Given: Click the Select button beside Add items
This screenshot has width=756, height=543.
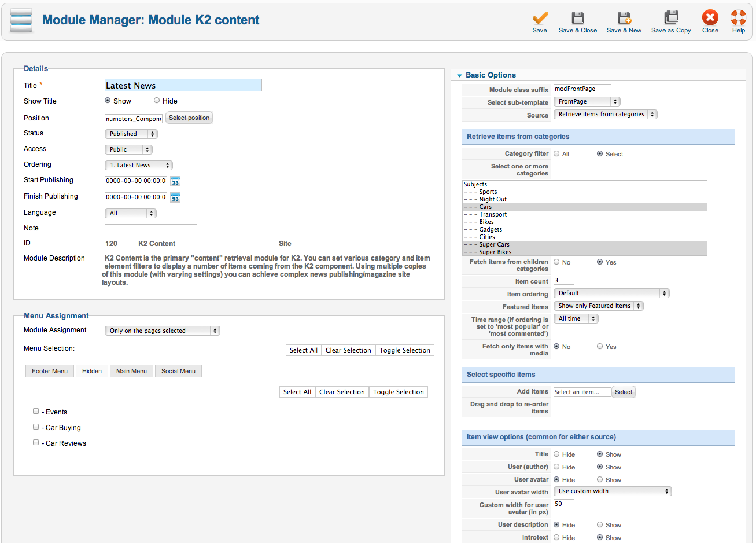Looking at the screenshot, I should click(624, 392).
